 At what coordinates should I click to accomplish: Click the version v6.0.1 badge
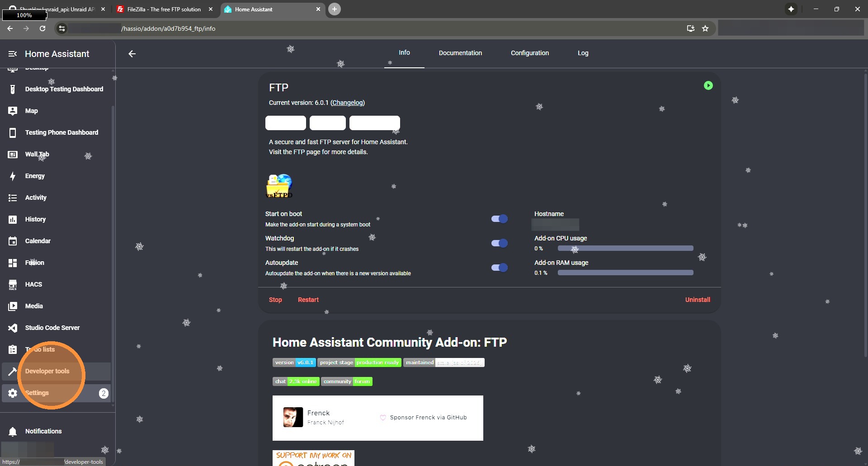tap(294, 362)
